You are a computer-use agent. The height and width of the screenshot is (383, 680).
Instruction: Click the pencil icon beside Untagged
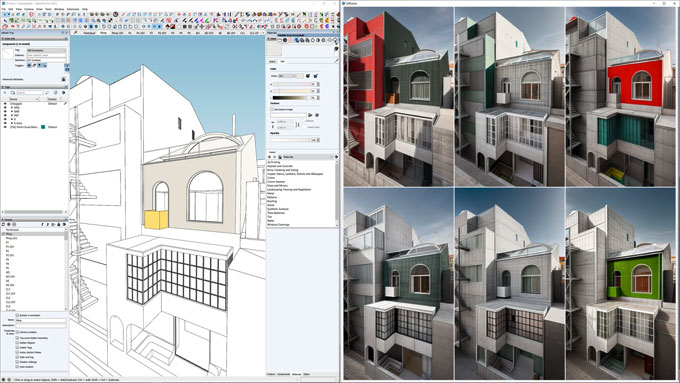pos(65,104)
